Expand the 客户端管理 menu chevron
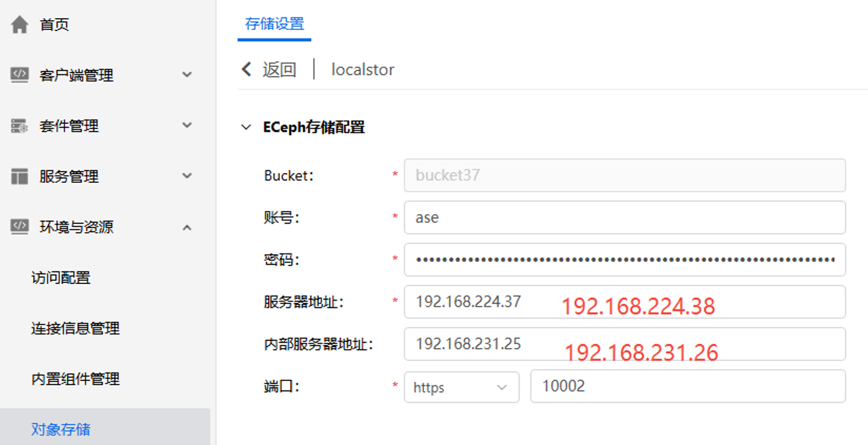This screenshot has height=445, width=868. click(x=187, y=75)
